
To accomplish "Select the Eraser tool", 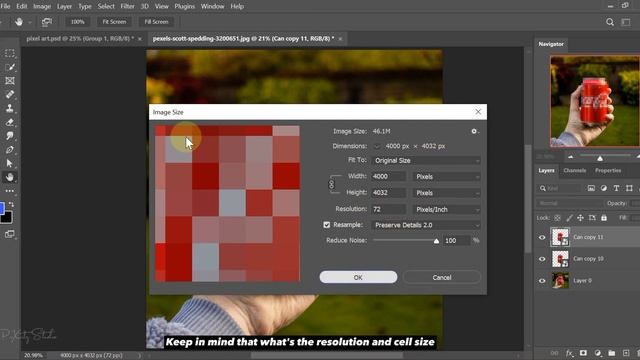I will pyautogui.click(x=10, y=122).
